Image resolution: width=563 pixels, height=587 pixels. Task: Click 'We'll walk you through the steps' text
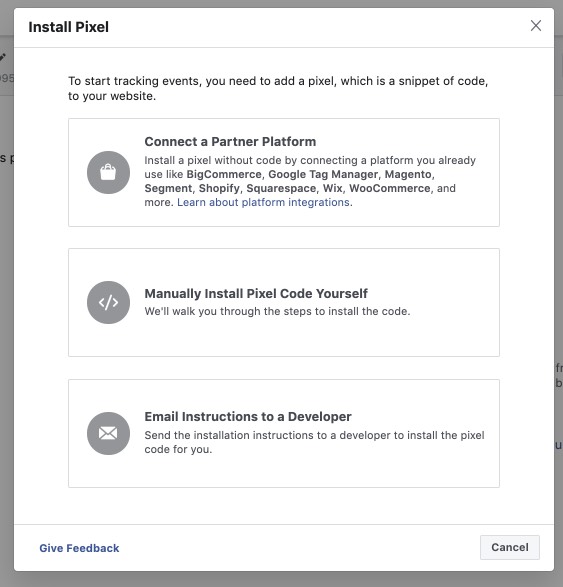[277, 311]
